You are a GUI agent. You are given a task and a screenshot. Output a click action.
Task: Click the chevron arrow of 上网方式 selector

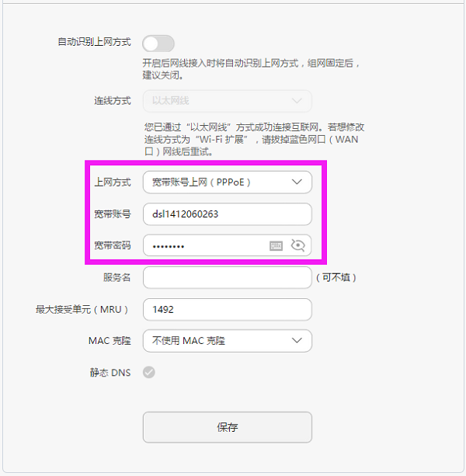(x=297, y=182)
